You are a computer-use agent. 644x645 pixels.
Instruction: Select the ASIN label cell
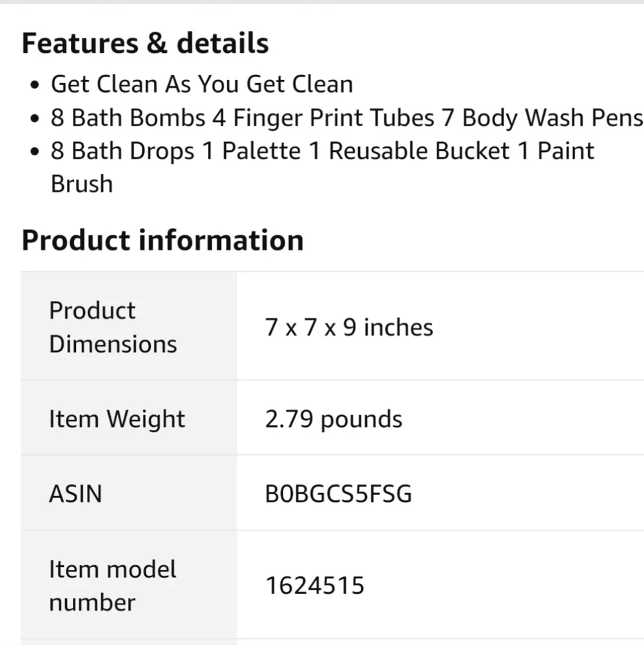click(129, 493)
